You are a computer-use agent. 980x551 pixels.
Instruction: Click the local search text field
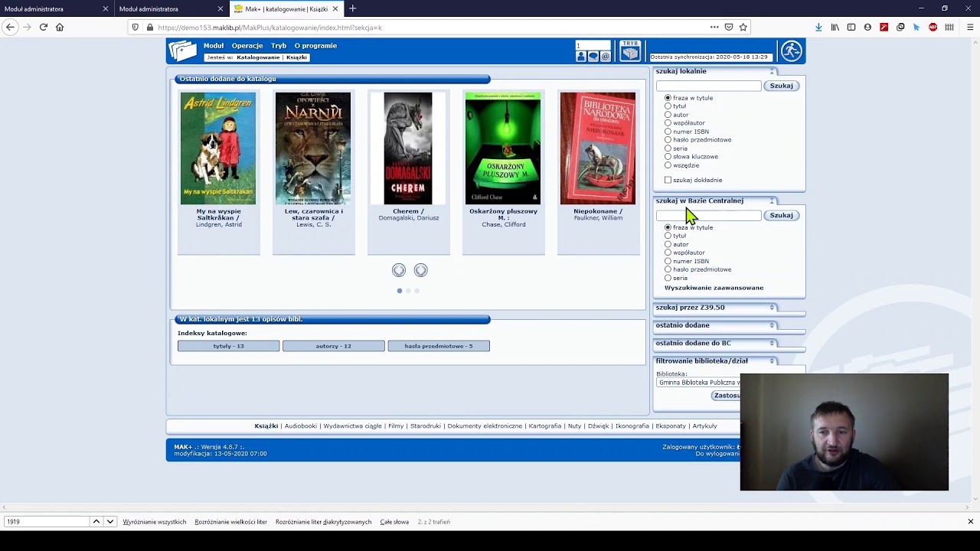pos(709,86)
